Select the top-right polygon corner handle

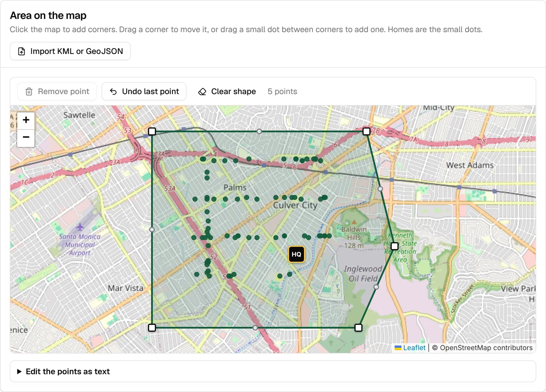pyautogui.click(x=366, y=131)
